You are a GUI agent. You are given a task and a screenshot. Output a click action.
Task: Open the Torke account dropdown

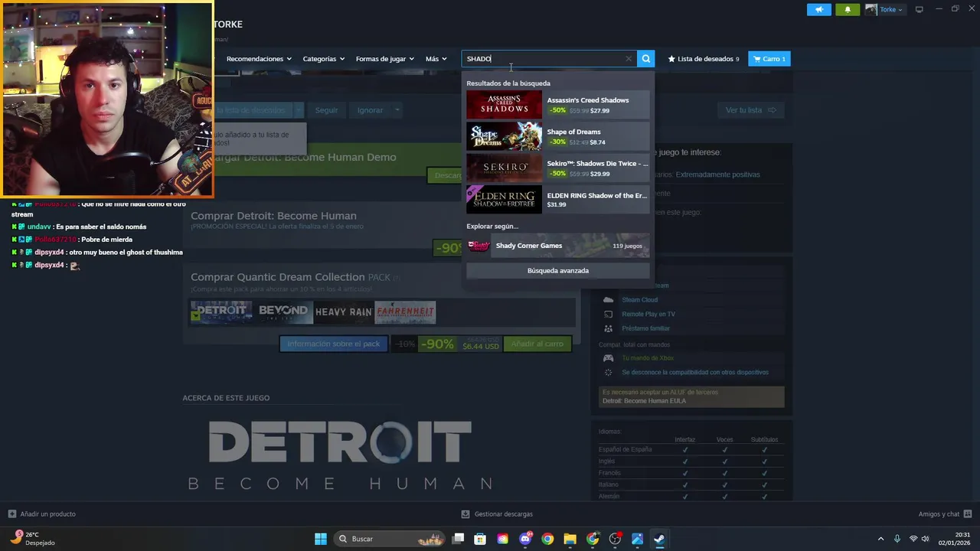tap(884, 10)
